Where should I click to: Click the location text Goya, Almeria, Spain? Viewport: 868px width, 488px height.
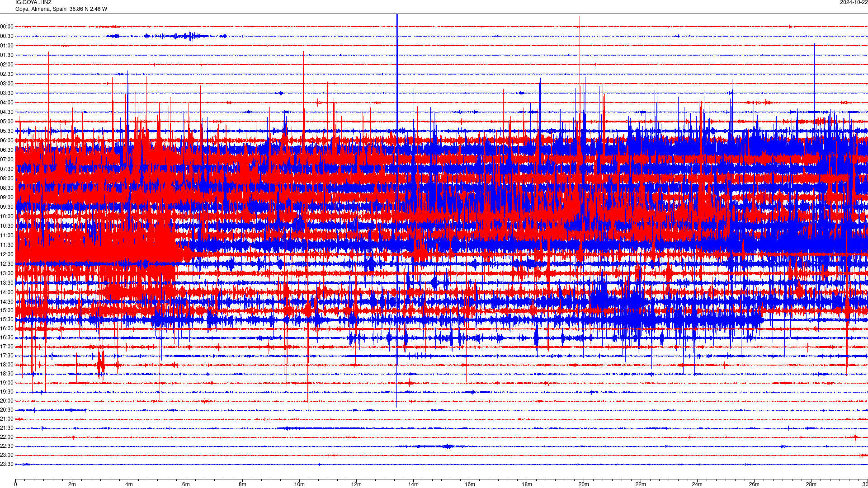point(41,9)
